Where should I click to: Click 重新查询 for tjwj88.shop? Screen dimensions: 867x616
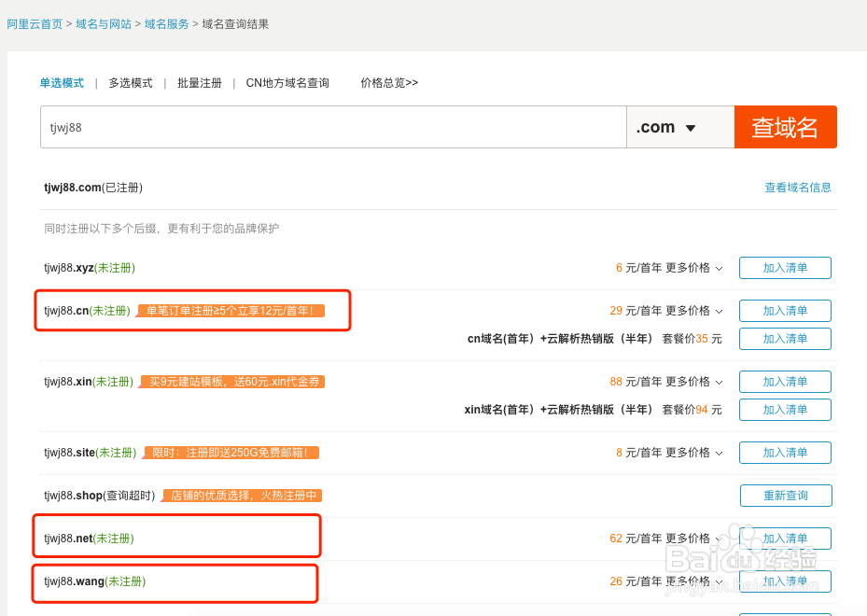[x=786, y=496]
